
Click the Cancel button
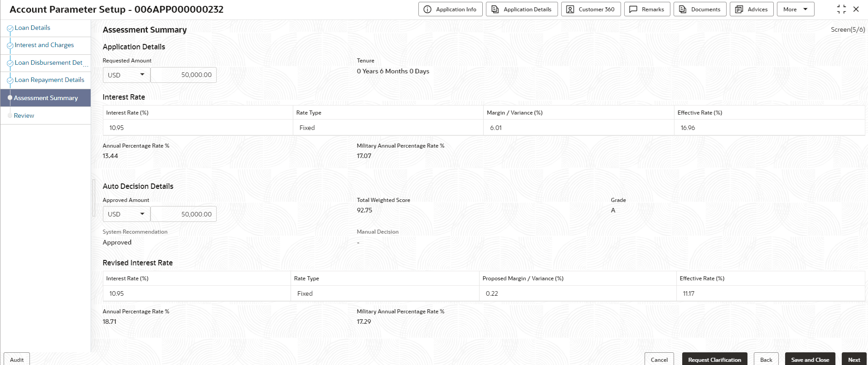659,360
